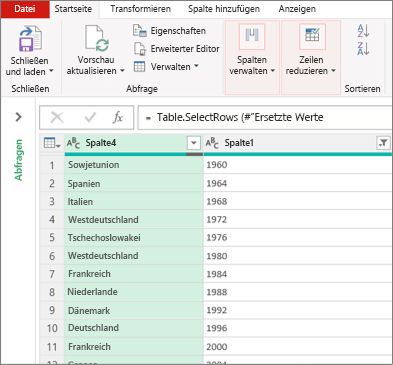
Task: Open the Erweiterter Editor
Action: tap(177, 49)
